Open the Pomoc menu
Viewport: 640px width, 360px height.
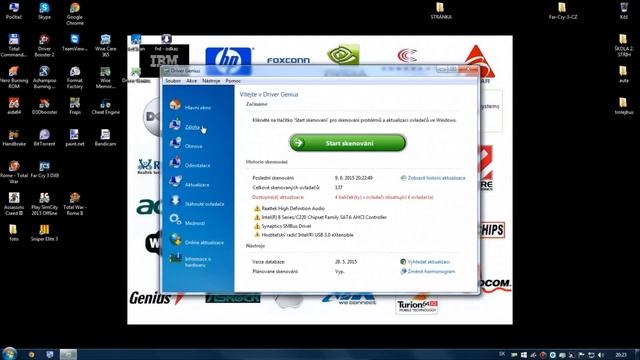[x=233, y=81]
